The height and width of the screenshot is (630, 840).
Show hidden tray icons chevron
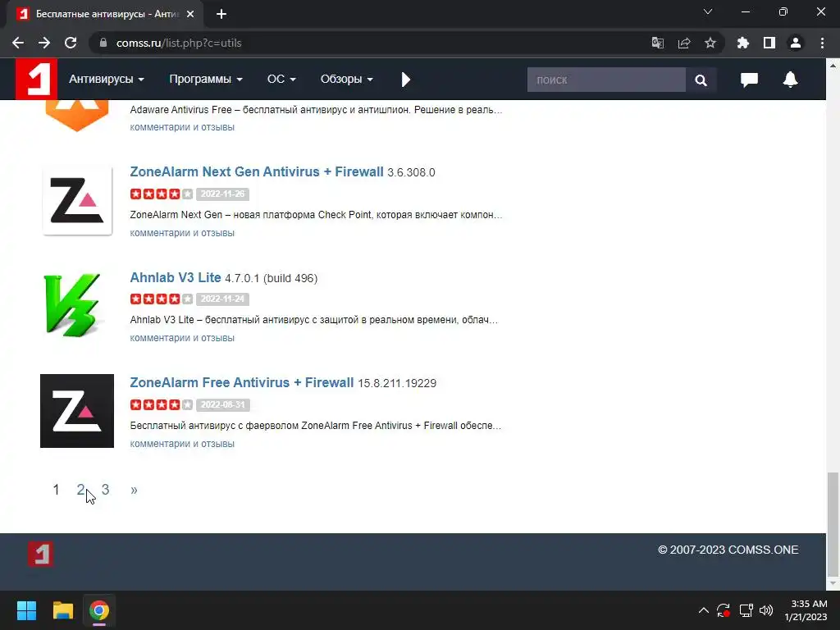pyautogui.click(x=703, y=610)
